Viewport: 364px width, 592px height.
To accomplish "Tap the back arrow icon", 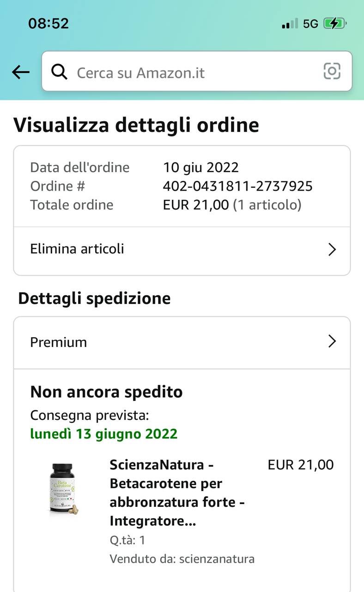I will 21,72.
